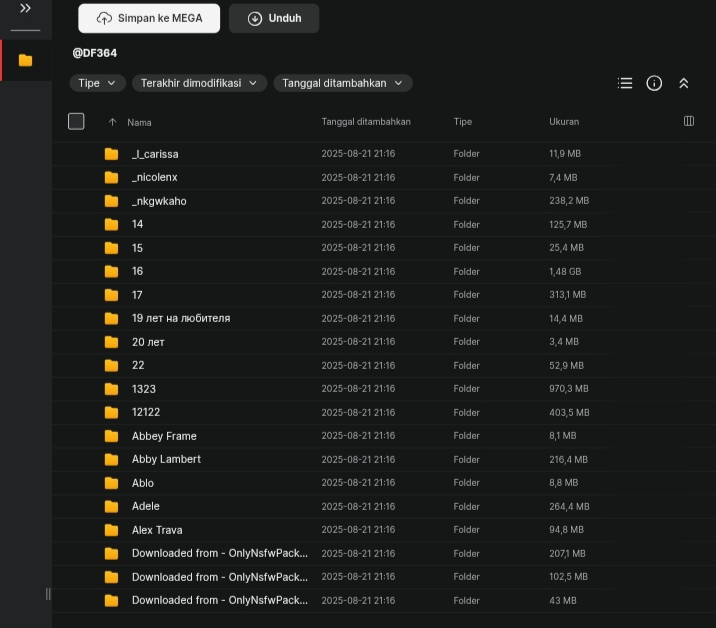Tick the select-all checkbox in the header
The image size is (716, 628).
(x=76, y=121)
